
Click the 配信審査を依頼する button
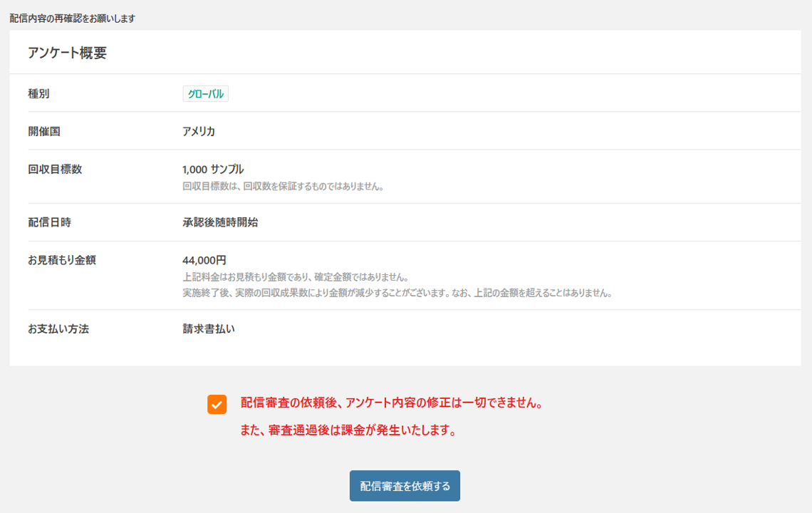[405, 486]
